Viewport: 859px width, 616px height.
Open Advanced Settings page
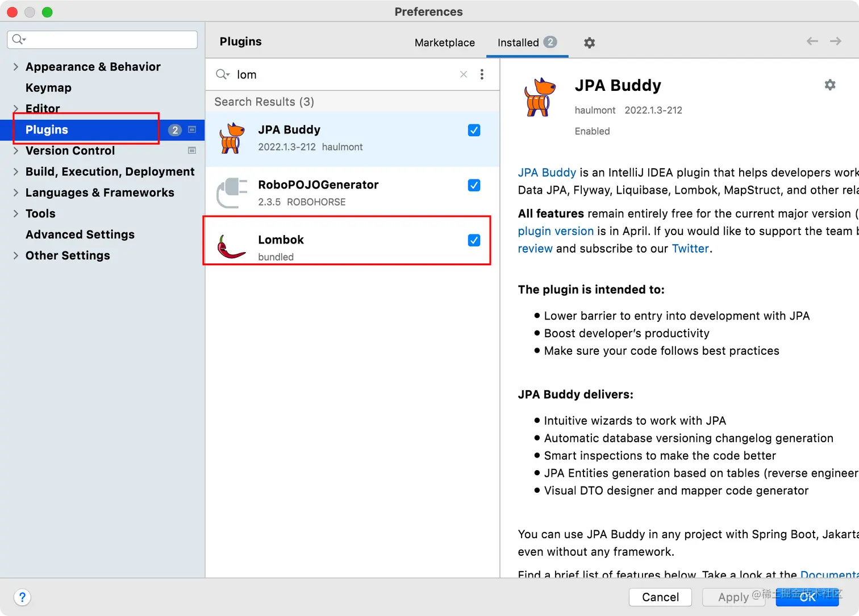[80, 234]
